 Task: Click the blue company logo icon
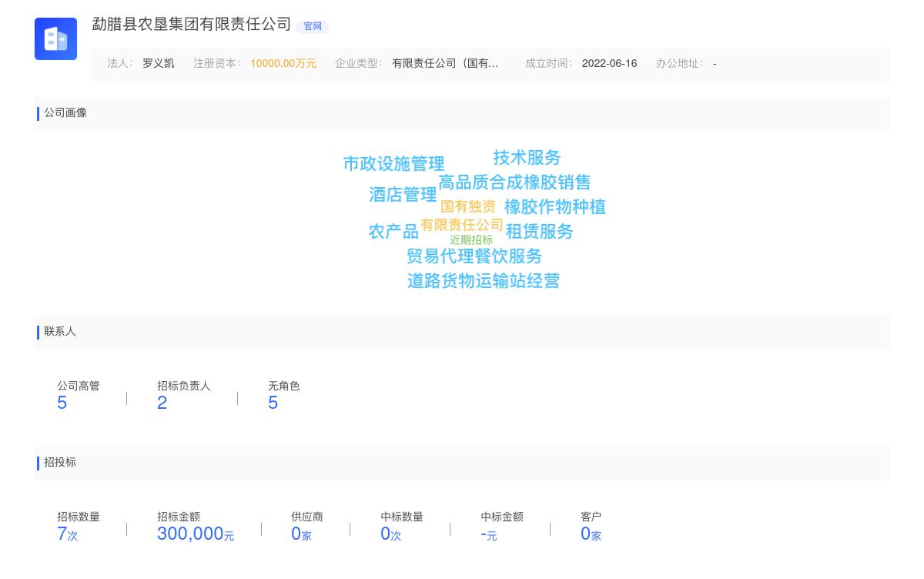[55, 38]
